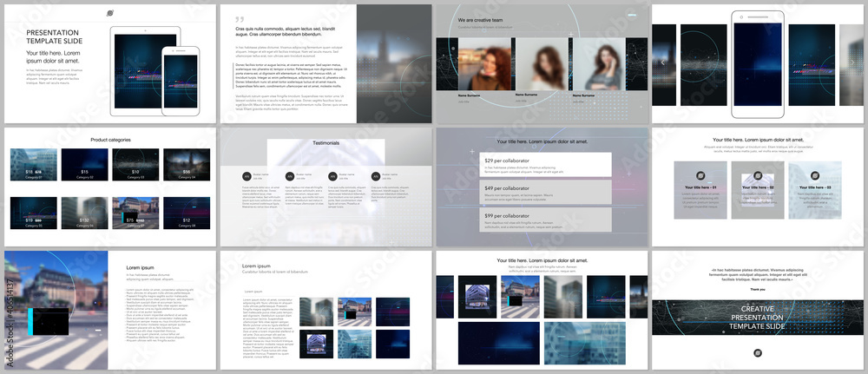This screenshot has width=868, height=374.
Task: Select the $29 per collaborator plan
Action: 545,164
